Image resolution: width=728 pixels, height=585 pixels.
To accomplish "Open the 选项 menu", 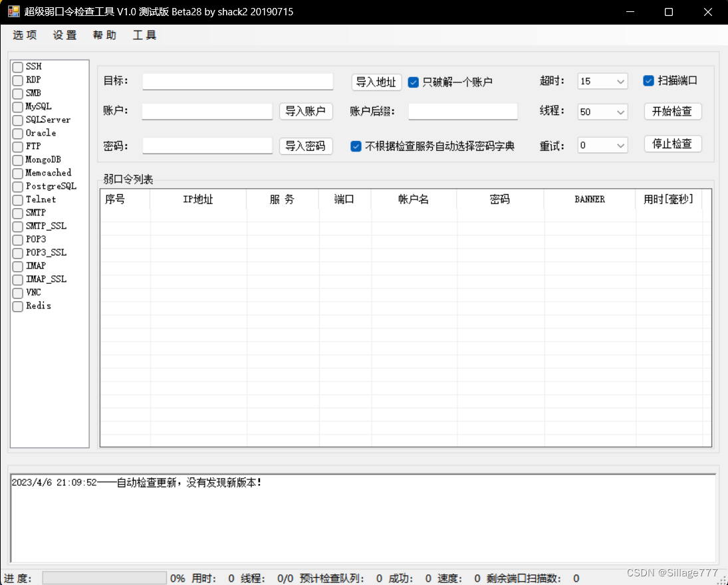I will coord(25,35).
